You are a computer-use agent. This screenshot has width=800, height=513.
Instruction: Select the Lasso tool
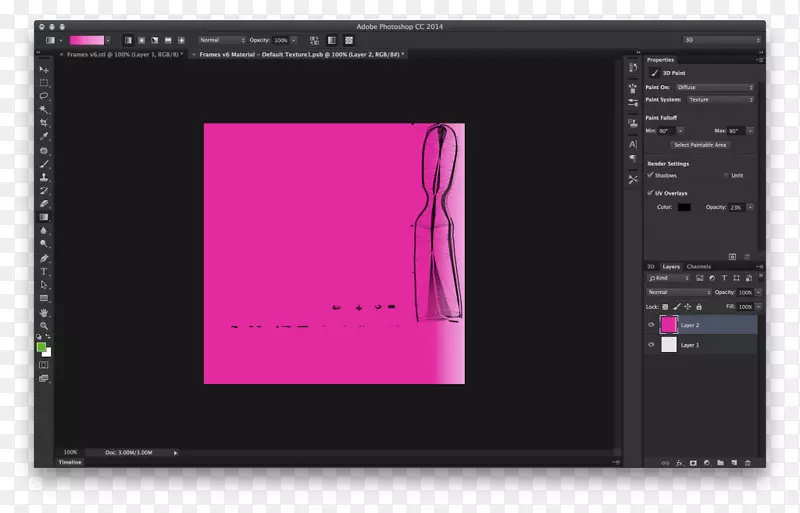pyautogui.click(x=44, y=96)
